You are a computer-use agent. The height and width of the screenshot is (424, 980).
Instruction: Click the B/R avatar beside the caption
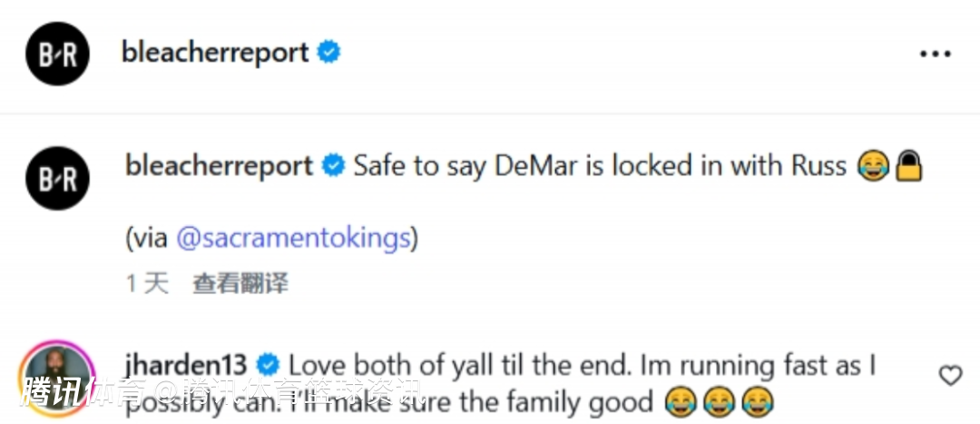pos(56,178)
